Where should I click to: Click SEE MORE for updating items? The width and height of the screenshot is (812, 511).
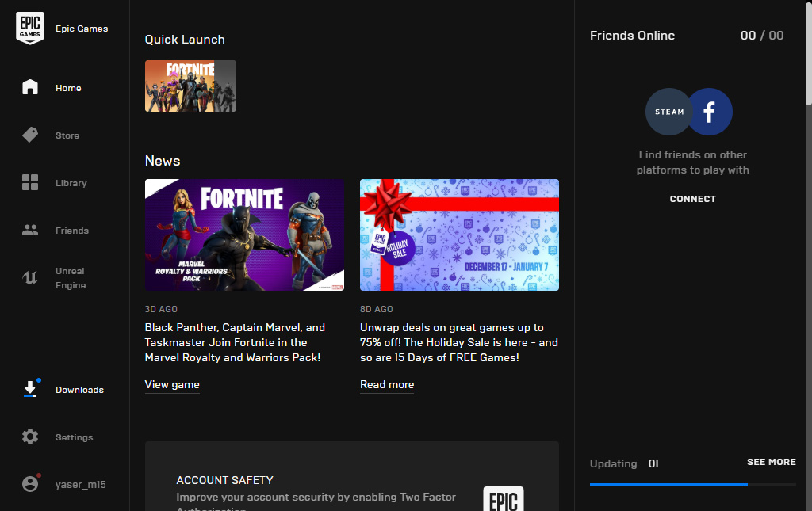pos(772,462)
